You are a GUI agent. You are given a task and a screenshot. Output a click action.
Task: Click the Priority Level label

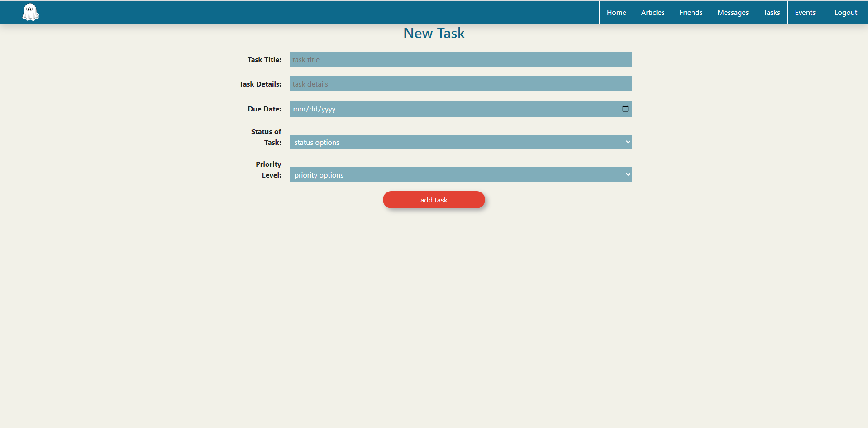[269, 169]
